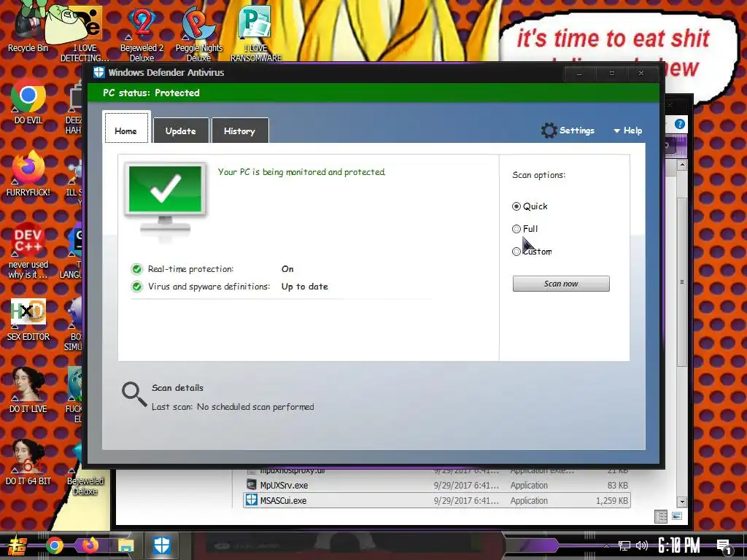
Task: Switch to the Update tab
Action: pyautogui.click(x=181, y=131)
